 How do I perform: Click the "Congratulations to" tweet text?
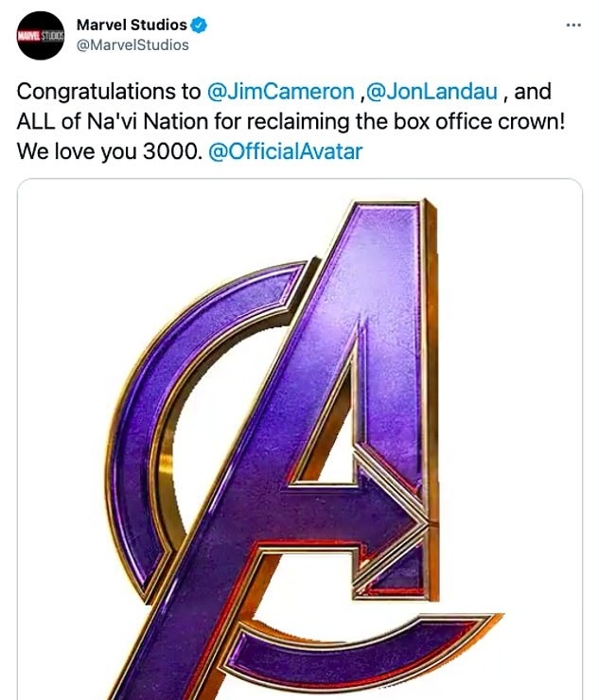(x=109, y=92)
